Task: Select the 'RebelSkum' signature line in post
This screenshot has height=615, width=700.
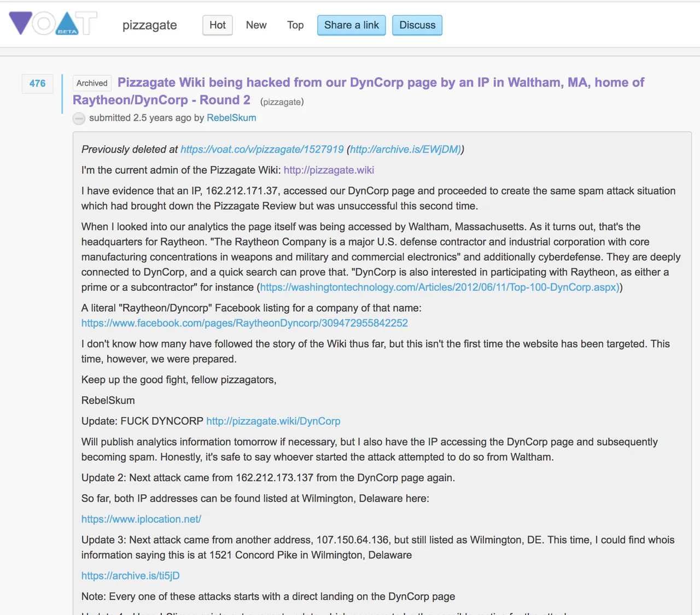Action: click(108, 400)
